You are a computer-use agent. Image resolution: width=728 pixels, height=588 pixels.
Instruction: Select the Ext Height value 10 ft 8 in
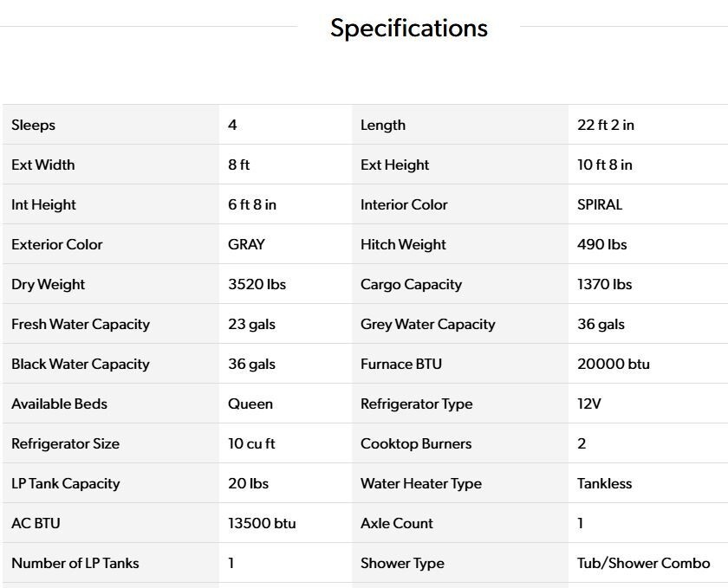(x=605, y=165)
